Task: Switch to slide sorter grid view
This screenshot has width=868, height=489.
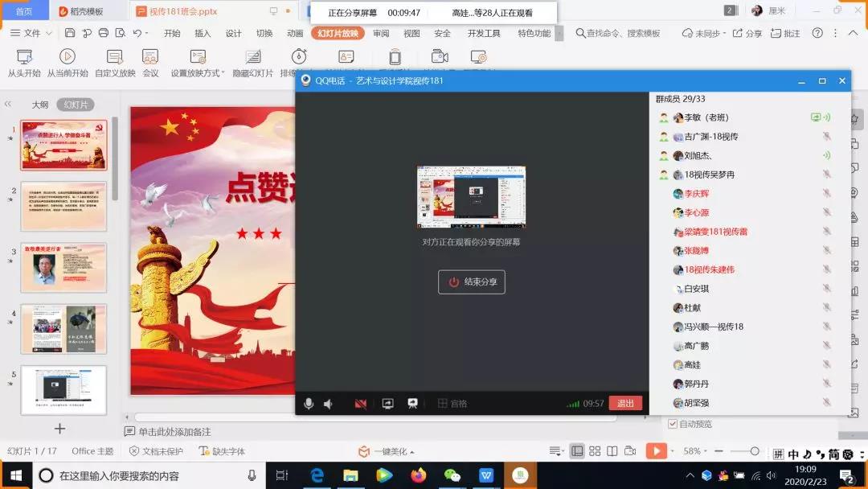Action: click(x=595, y=451)
